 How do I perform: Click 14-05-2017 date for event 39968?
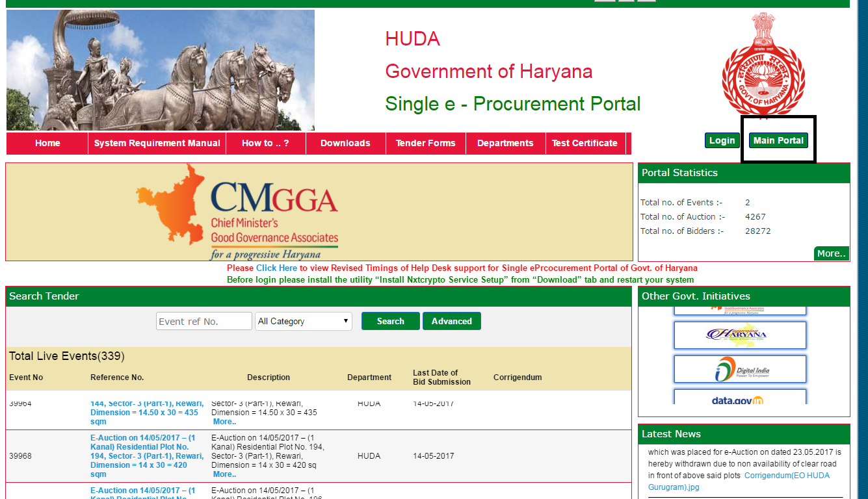tap(434, 456)
